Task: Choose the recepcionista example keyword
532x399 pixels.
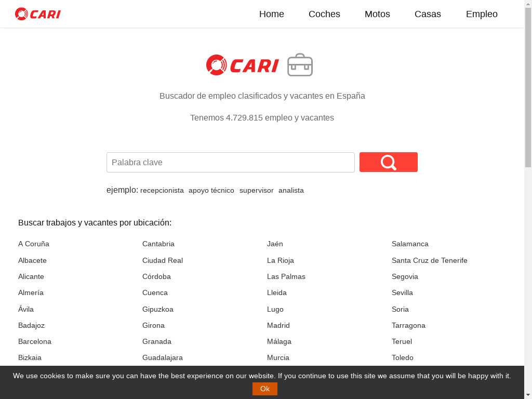Action: tap(162, 191)
